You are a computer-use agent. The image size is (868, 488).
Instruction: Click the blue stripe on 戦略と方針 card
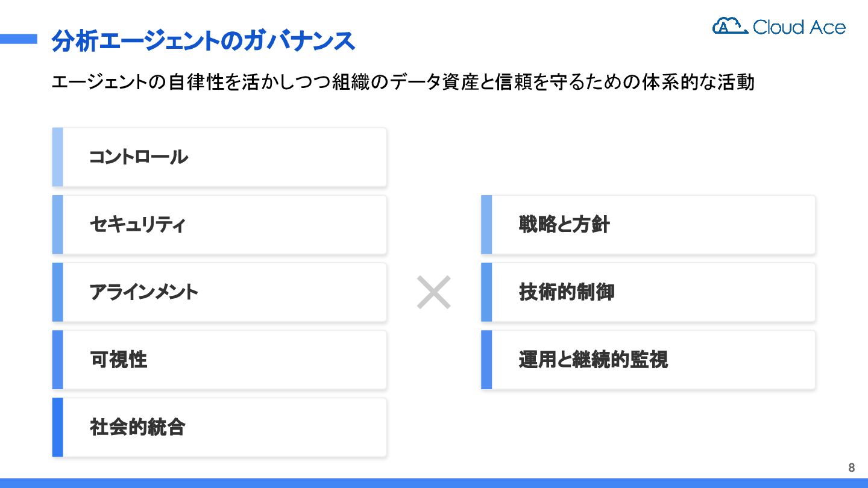tap(486, 225)
